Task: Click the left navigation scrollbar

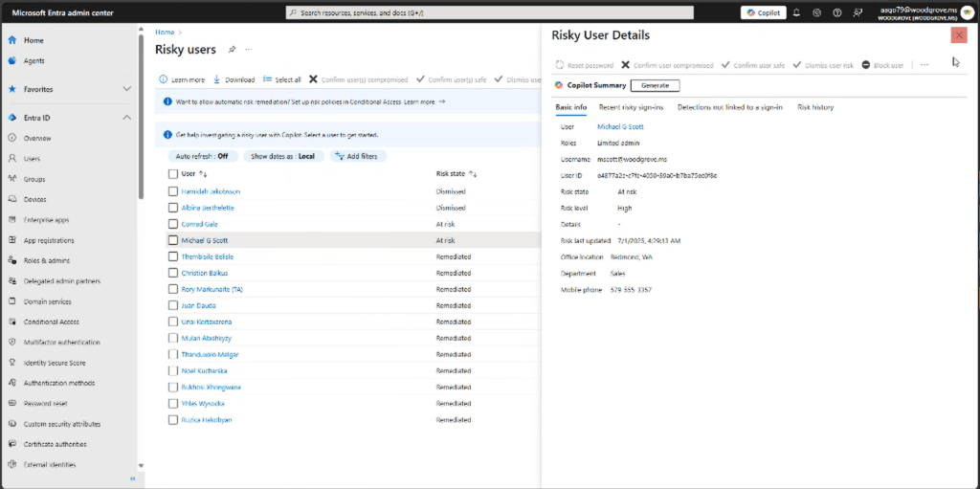Action: point(142,144)
